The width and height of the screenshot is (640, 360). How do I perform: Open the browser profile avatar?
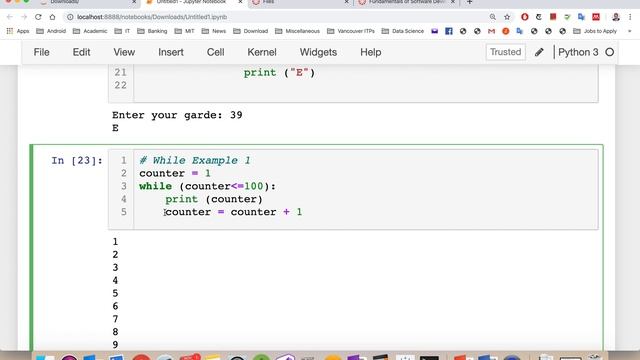(x=616, y=17)
